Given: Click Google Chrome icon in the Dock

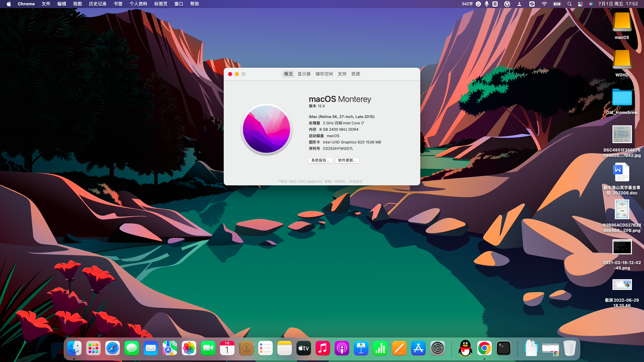Looking at the screenshot, I should 484,348.
